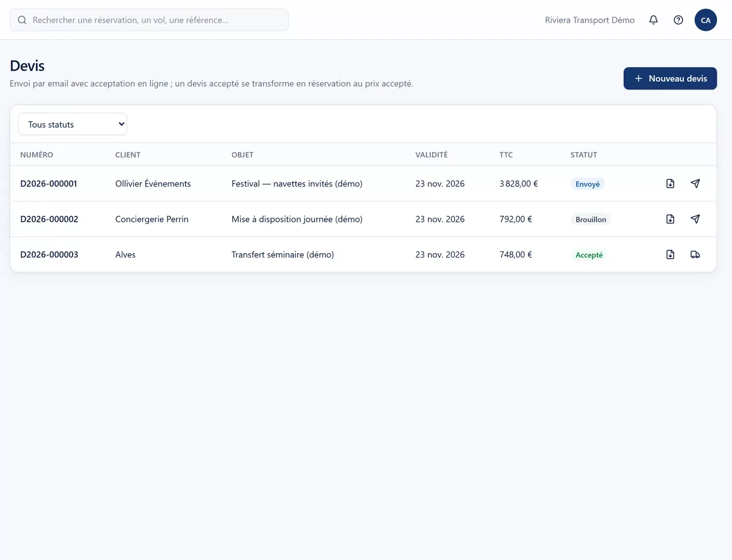This screenshot has height=560, width=732.
Task: Click client Ollivier Événements
Action: click(x=153, y=184)
